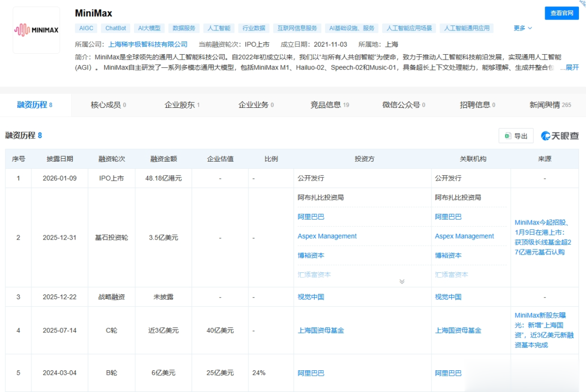
Task: Expand more tags with 更多
Action: 523,28
